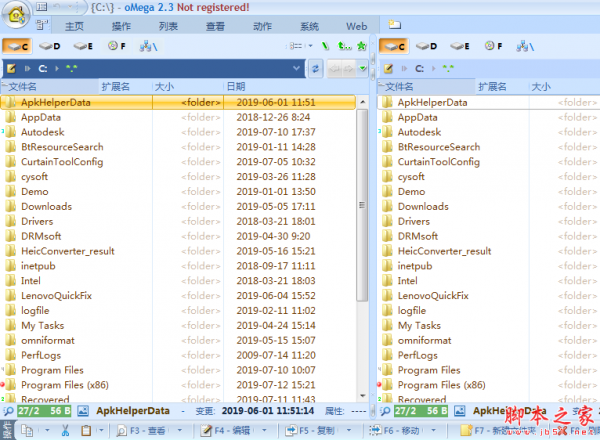The image size is (600, 440).
Task: Open the Web ribbon tab
Action: [x=356, y=26]
